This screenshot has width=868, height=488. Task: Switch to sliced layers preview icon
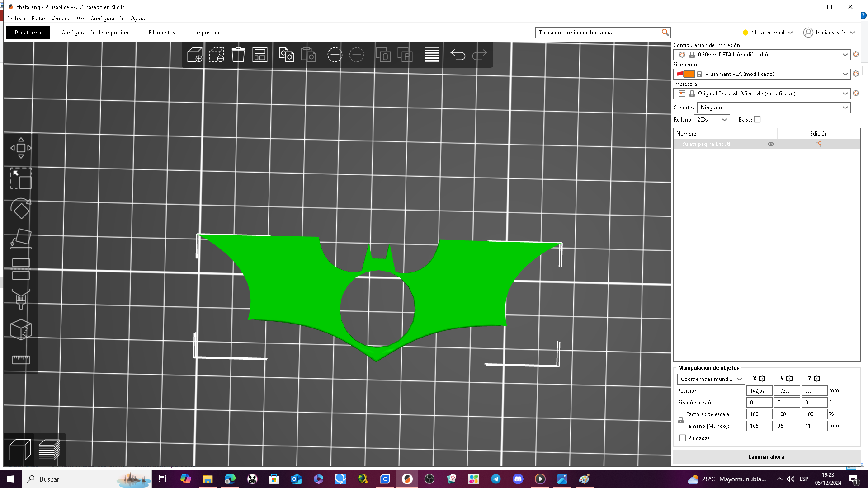click(49, 450)
